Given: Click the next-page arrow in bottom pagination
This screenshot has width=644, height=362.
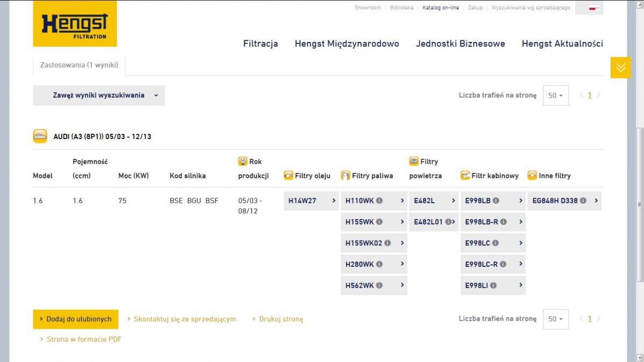Looking at the screenshot, I should point(599,319).
